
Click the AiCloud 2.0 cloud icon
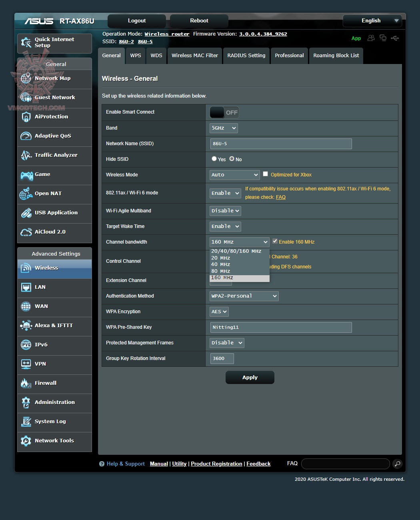(x=26, y=232)
